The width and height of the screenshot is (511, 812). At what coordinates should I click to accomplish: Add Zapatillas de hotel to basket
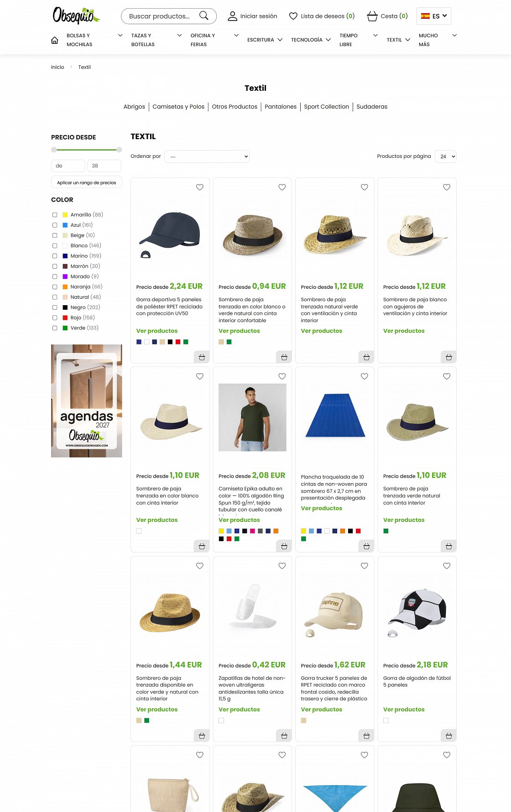coord(284,735)
